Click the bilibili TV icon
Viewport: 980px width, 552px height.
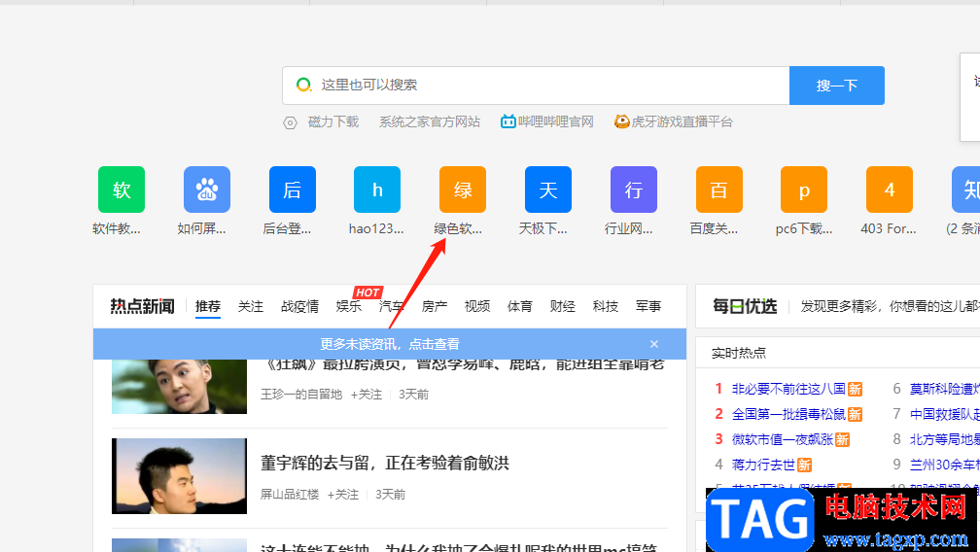tap(508, 121)
